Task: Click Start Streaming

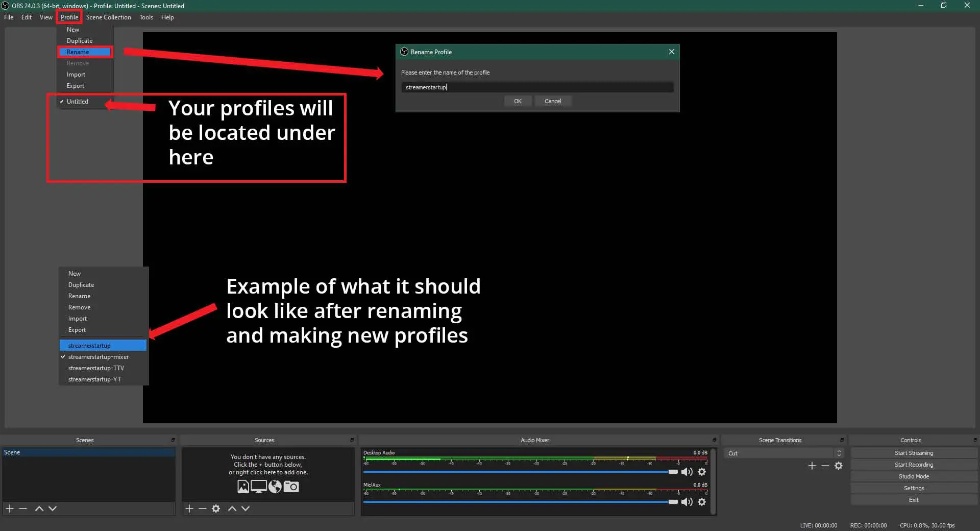Action: [914, 453]
